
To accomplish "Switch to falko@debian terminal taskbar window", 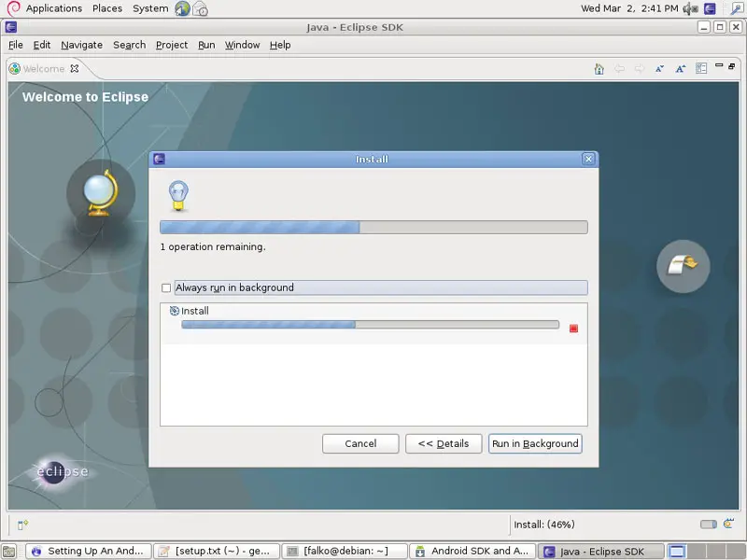I will click(345, 552).
